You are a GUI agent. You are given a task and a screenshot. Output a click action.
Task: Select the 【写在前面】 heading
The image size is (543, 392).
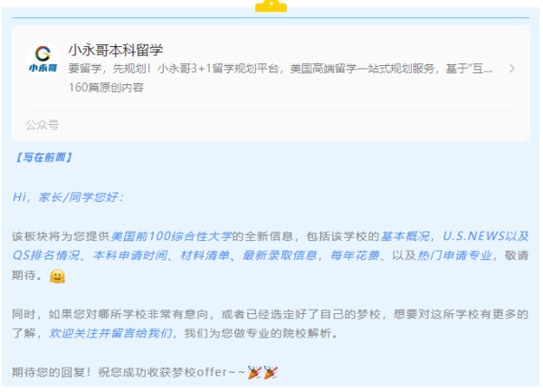(x=43, y=158)
